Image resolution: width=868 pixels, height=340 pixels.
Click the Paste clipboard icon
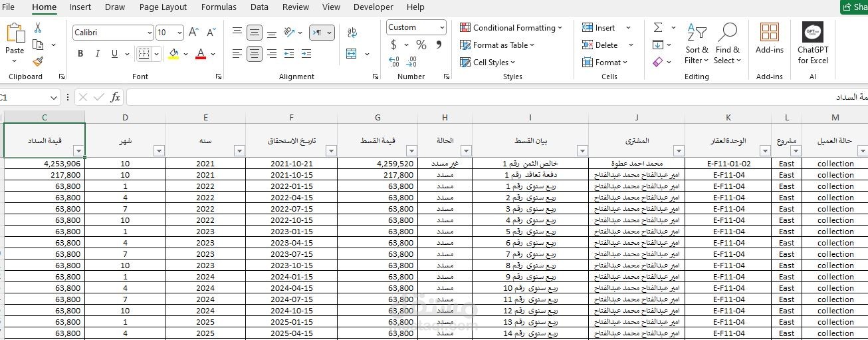pos(15,33)
